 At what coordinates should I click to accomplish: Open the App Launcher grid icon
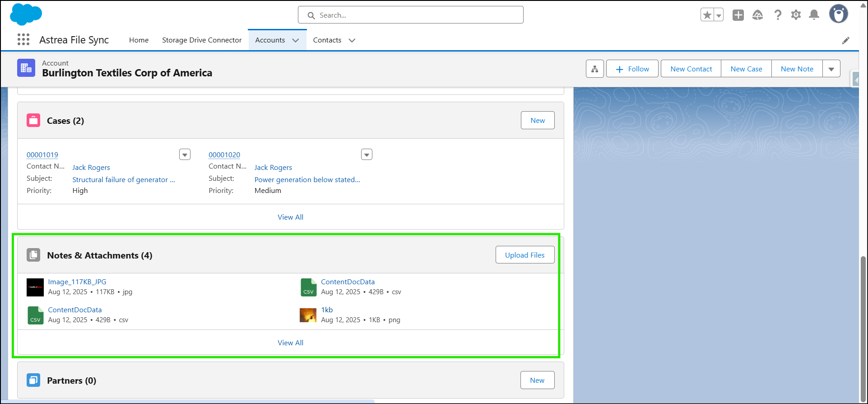pos(23,40)
